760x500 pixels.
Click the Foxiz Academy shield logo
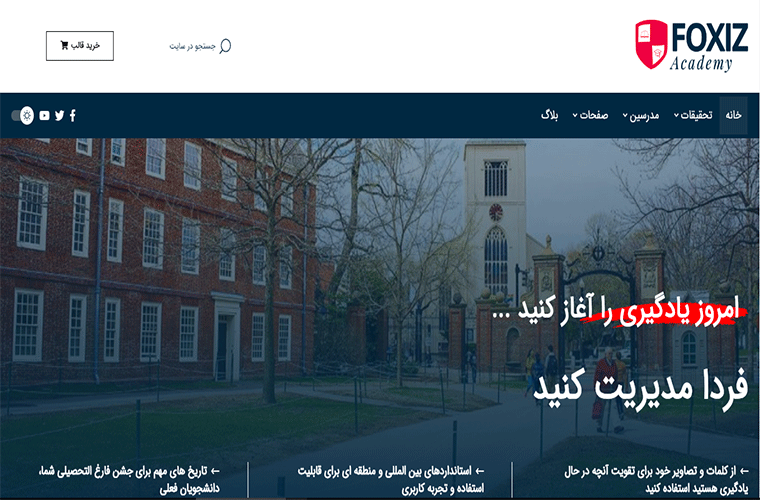coord(651,44)
